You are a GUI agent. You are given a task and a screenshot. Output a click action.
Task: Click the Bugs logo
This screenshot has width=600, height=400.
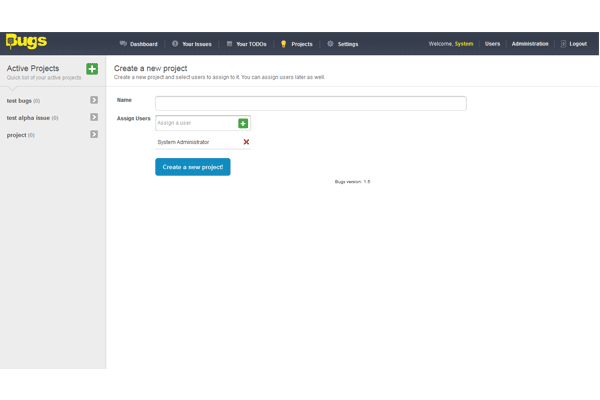coord(25,42)
